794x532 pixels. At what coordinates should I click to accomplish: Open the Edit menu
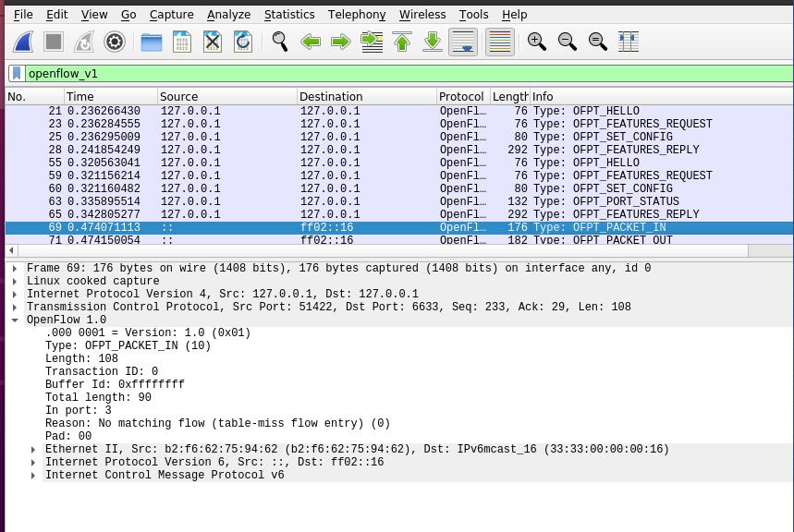(56, 15)
